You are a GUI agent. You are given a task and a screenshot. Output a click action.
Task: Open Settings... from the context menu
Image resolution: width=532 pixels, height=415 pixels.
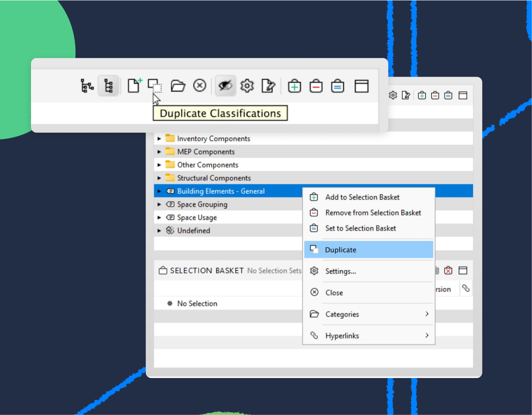[368, 271]
